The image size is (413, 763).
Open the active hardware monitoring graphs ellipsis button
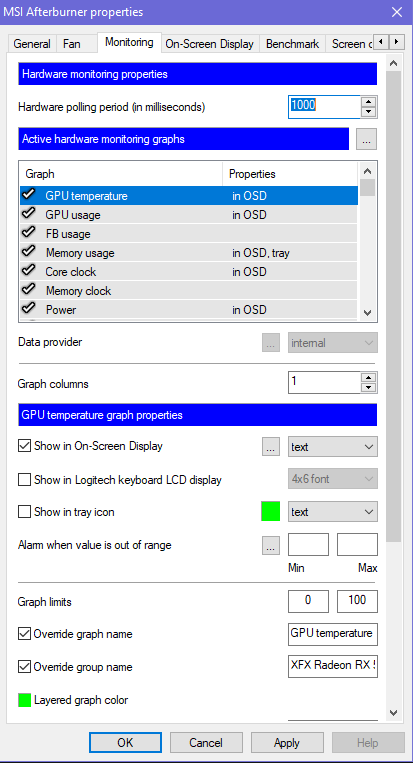367,139
